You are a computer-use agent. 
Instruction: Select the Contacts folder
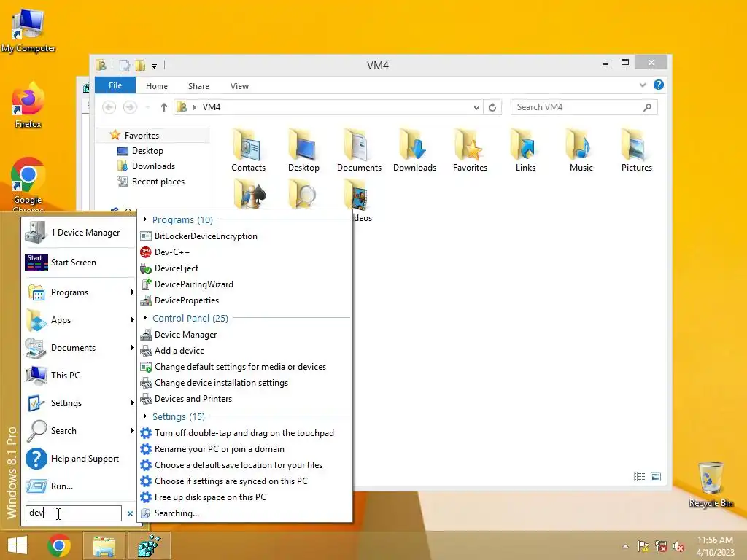coord(248,150)
